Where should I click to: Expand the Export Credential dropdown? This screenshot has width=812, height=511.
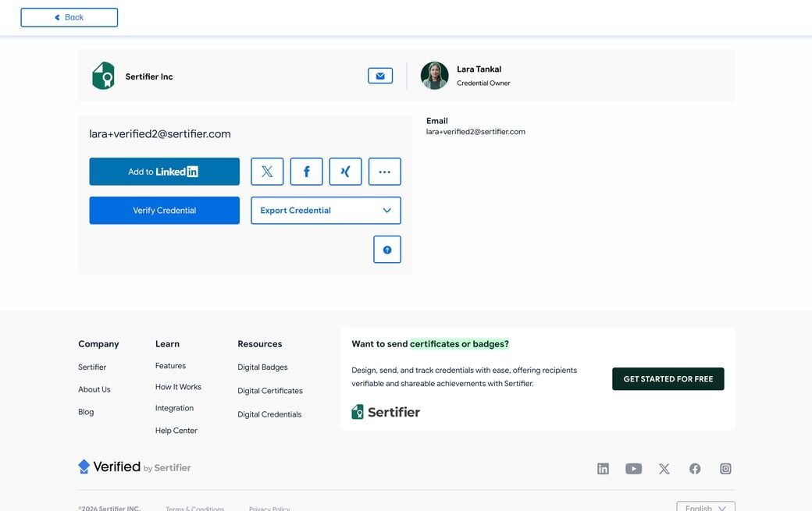point(326,211)
